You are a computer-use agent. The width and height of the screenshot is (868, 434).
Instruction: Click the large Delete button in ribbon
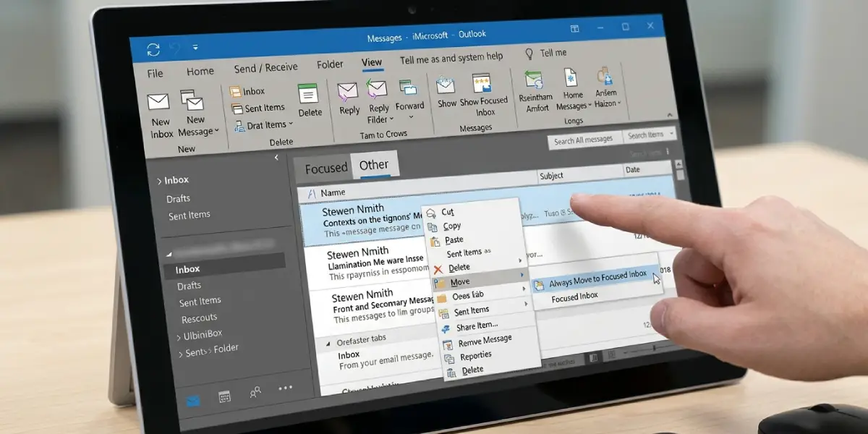click(310, 101)
